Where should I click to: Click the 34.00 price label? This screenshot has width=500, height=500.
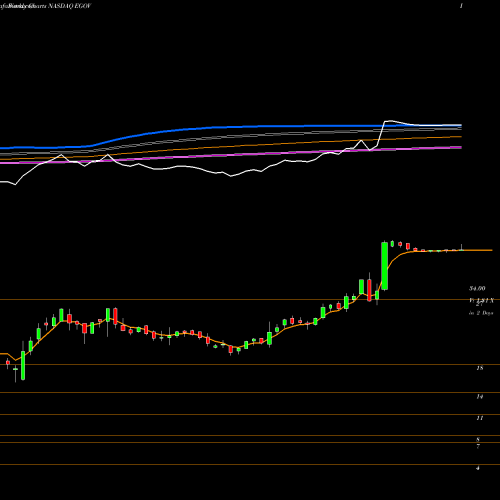(477, 288)
